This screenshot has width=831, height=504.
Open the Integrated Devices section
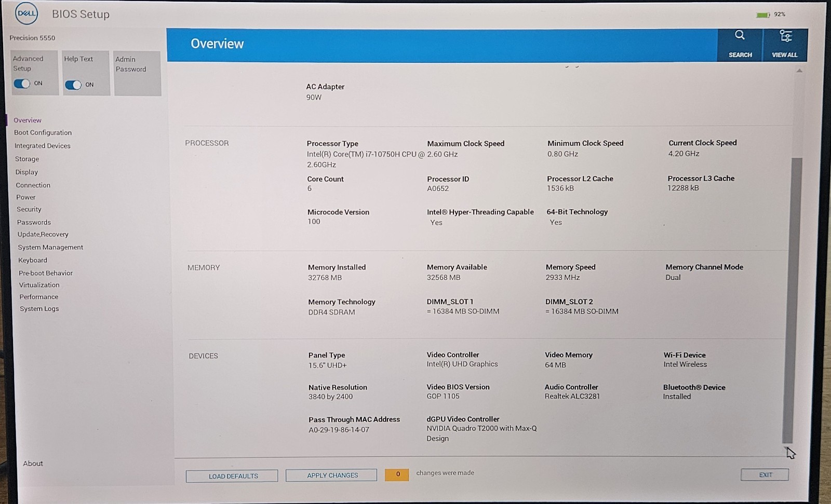(43, 146)
